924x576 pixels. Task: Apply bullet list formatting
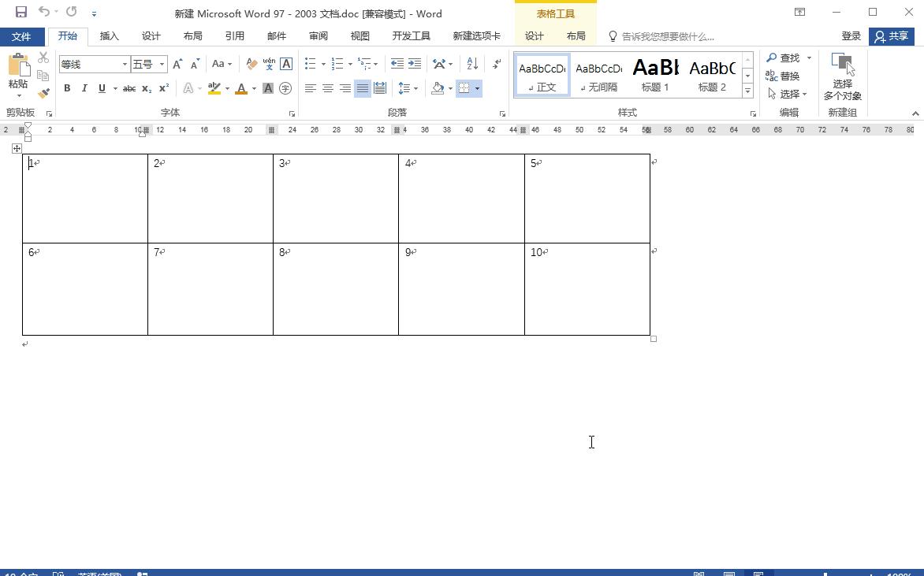[x=311, y=64]
